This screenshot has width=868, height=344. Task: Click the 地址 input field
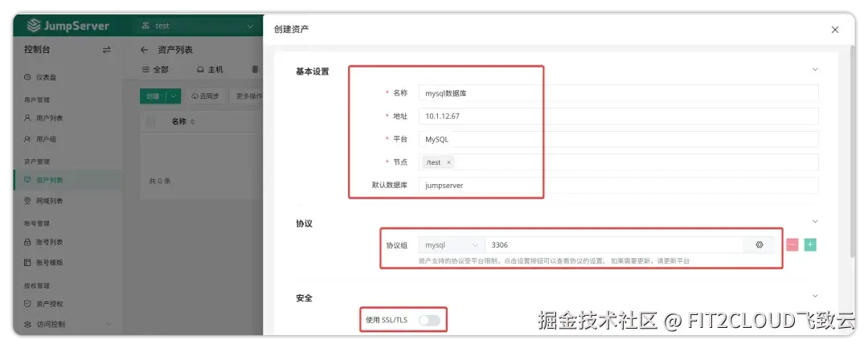618,117
